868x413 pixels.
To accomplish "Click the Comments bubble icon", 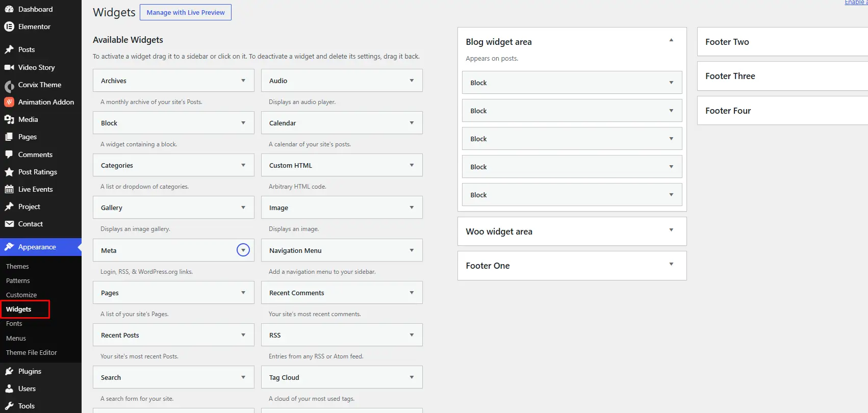I will point(9,154).
